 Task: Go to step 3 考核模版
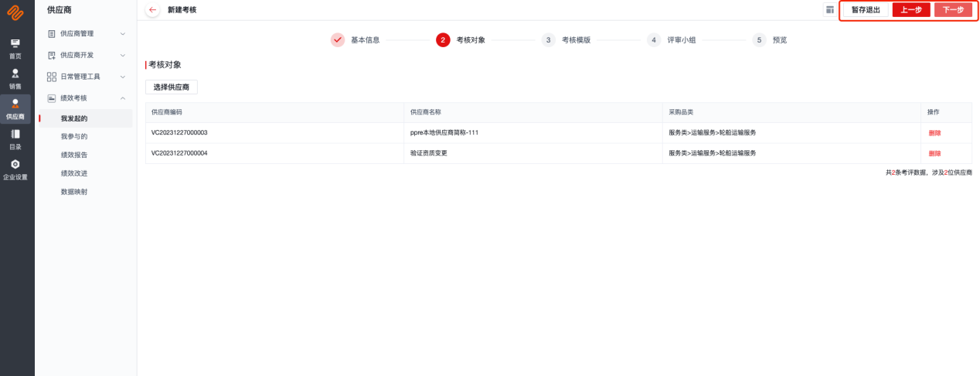[x=566, y=39]
